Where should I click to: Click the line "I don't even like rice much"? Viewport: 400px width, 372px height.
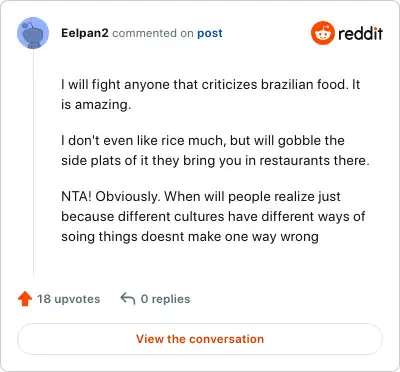(x=203, y=141)
